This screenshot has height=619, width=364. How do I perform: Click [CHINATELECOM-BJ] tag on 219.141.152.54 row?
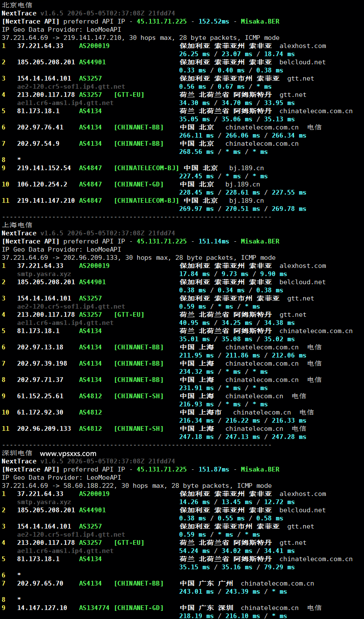(146, 168)
